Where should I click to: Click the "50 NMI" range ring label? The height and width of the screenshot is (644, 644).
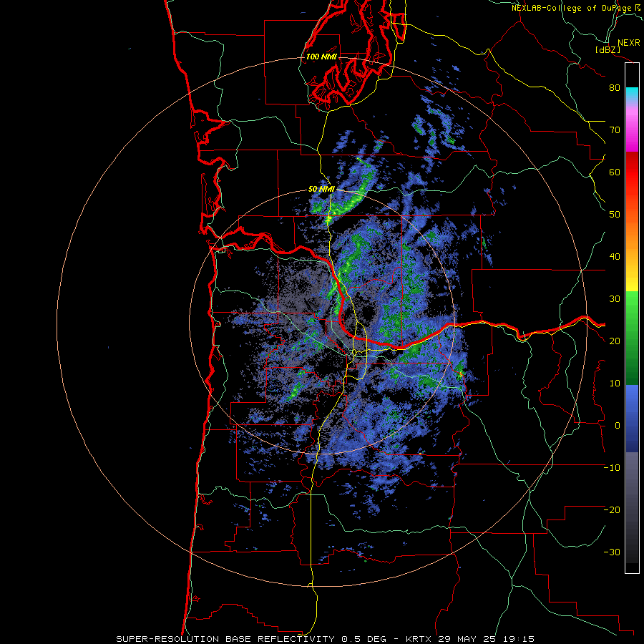(321, 190)
